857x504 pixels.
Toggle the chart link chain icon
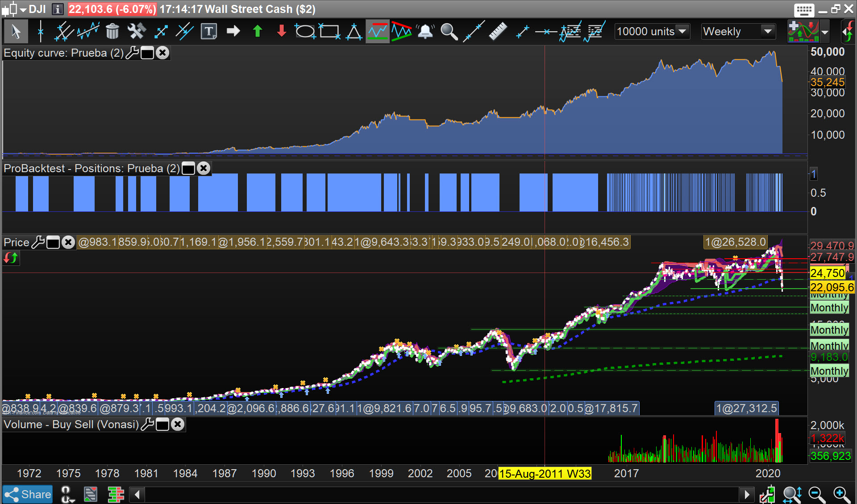pos(66,494)
